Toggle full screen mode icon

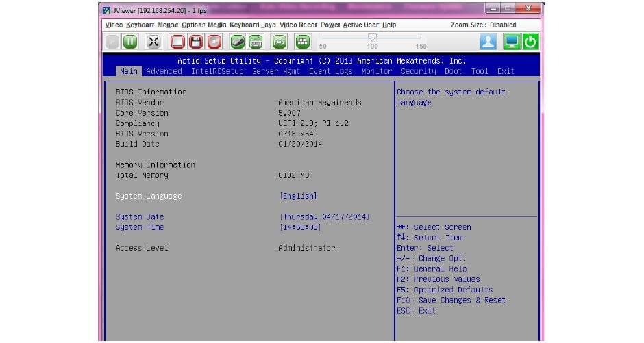click(153, 42)
